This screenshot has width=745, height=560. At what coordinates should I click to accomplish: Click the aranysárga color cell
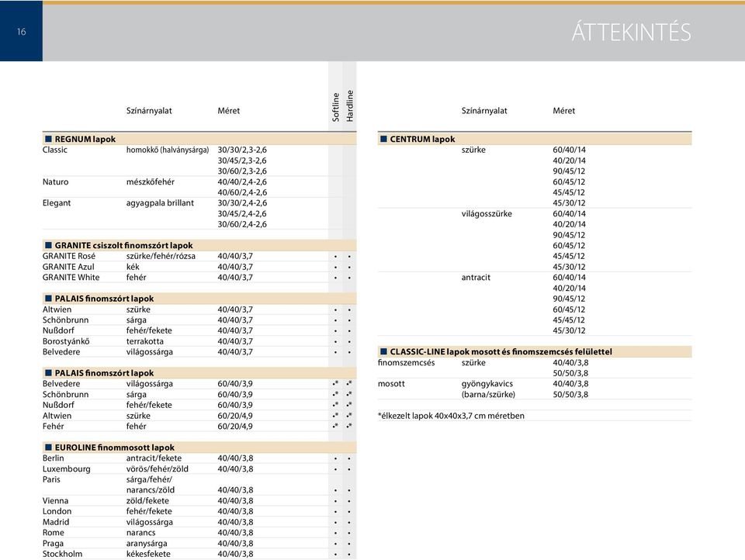point(147,544)
